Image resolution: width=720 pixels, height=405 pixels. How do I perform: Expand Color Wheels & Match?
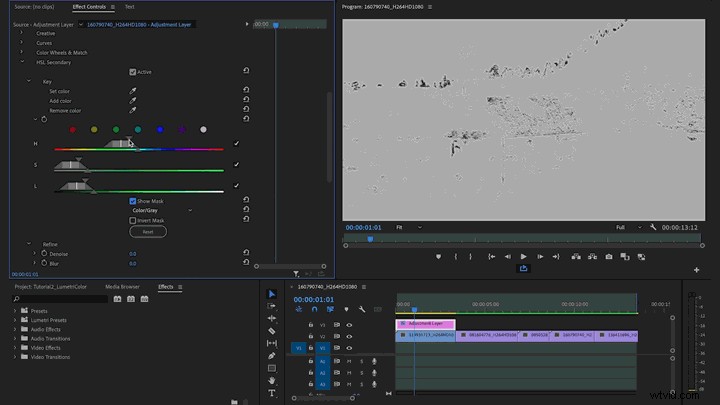[x=21, y=52]
